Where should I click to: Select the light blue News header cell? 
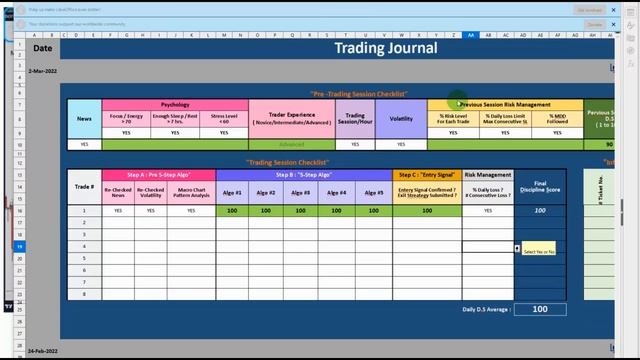tap(84, 119)
